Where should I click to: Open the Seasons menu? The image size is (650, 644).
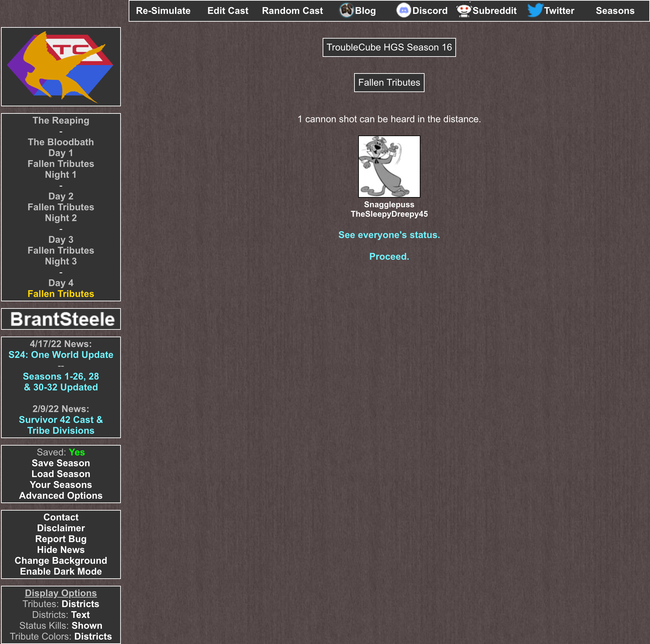click(x=615, y=11)
